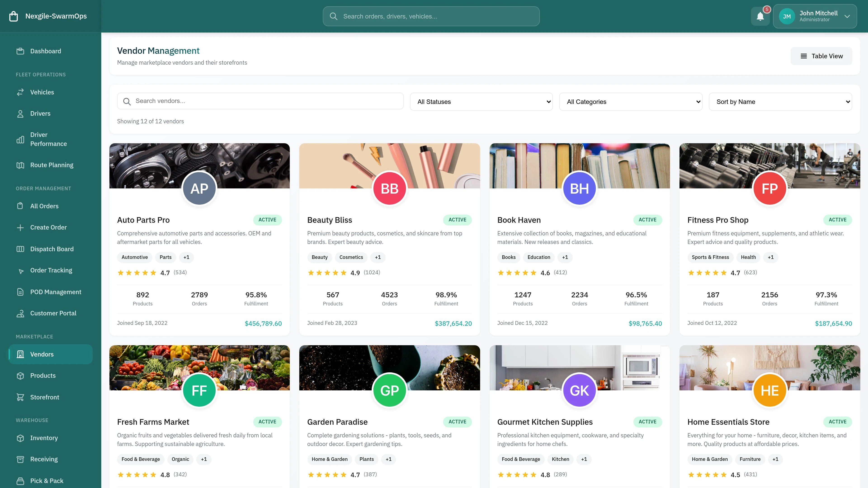Image resolution: width=868 pixels, height=488 pixels.
Task: Click the Beauty tag on Beauty Bliss
Action: click(319, 257)
